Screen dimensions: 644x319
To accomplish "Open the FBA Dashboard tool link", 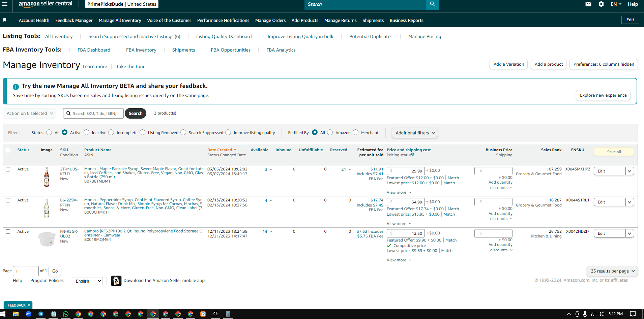I will (94, 50).
